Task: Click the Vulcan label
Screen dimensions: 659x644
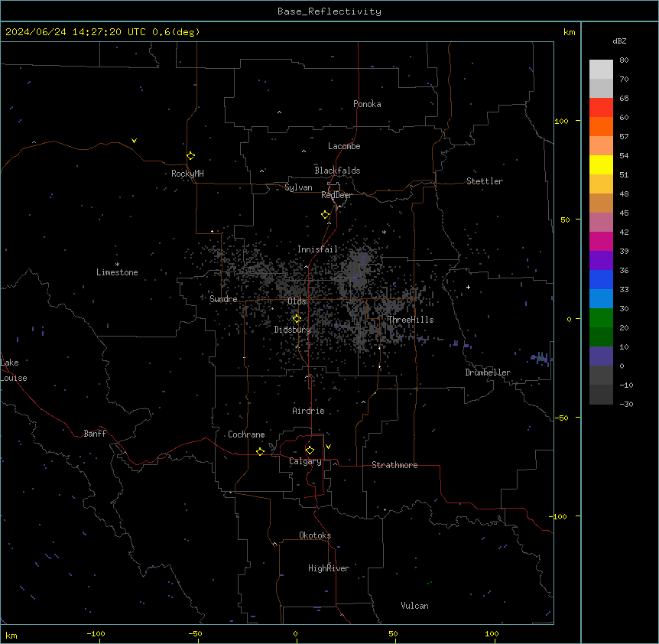Action: click(x=415, y=606)
